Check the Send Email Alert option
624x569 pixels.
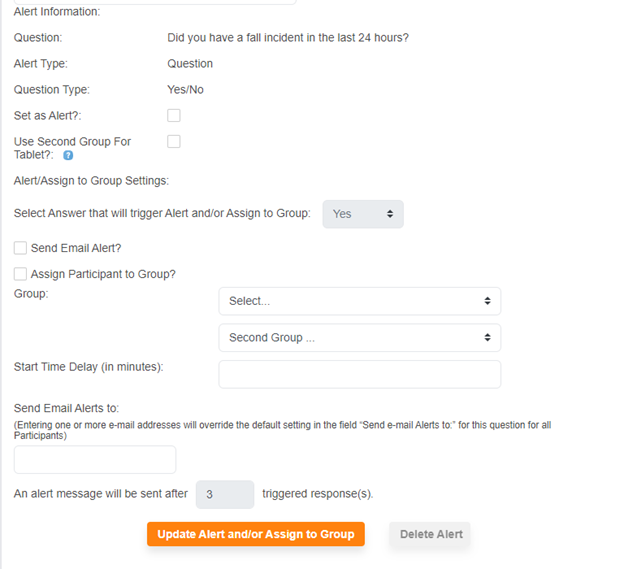[20, 248]
